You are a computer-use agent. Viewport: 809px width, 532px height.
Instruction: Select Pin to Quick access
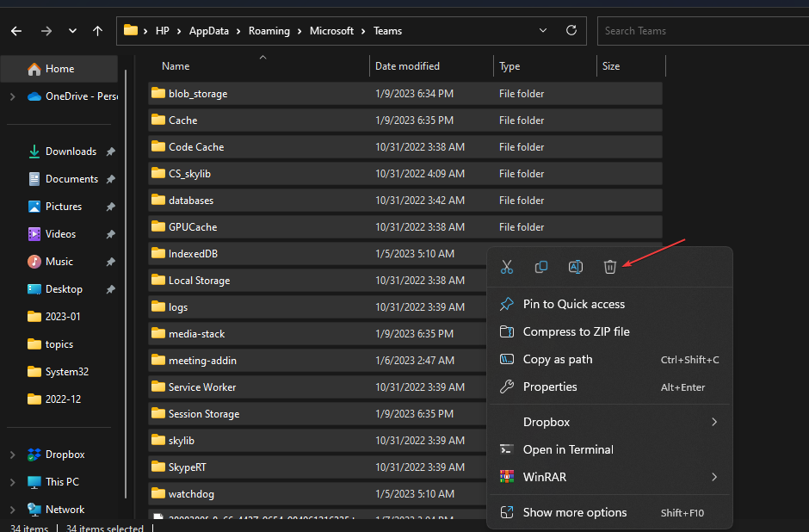coord(609,305)
